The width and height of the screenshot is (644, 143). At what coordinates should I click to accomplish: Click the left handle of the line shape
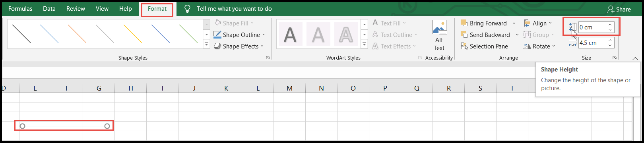[22, 126]
